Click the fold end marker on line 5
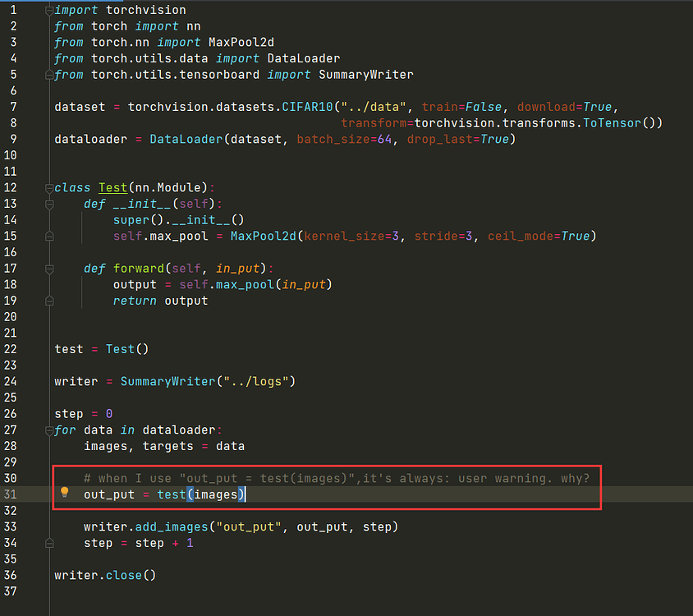The image size is (693, 616). (50, 75)
